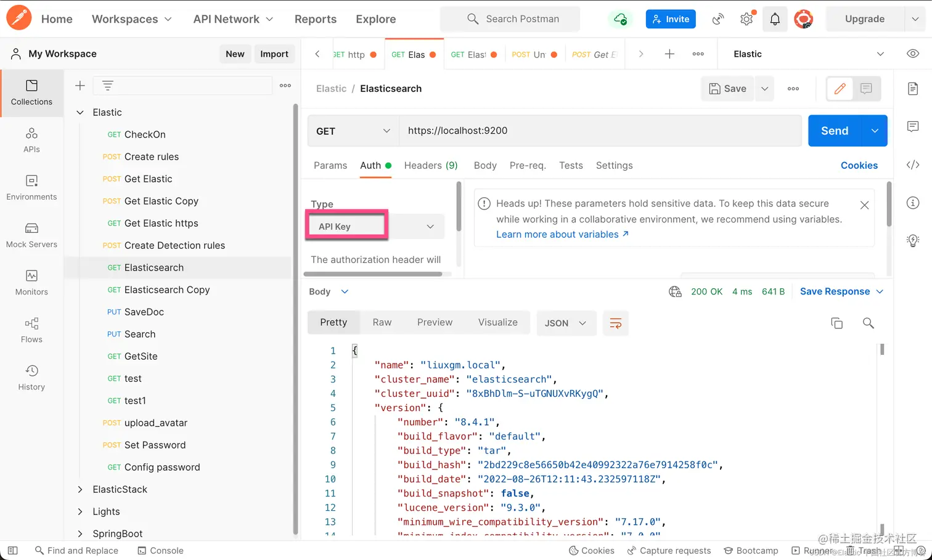Search within the response body
The height and width of the screenshot is (560, 932).
868,323
